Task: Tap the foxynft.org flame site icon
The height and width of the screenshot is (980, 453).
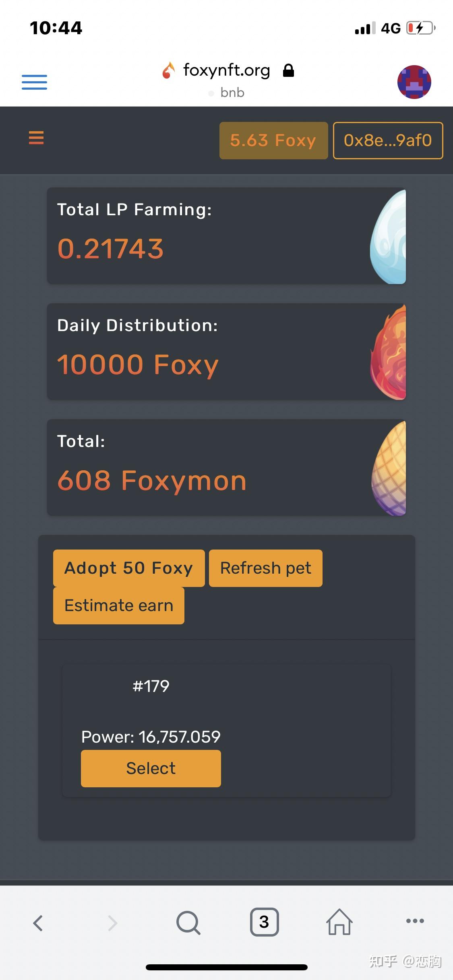Action: [169, 71]
